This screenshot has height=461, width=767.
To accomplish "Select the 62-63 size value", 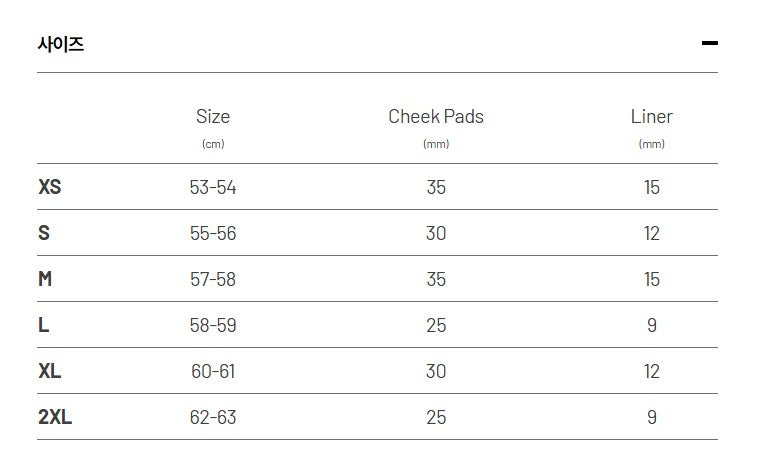I will (213, 417).
